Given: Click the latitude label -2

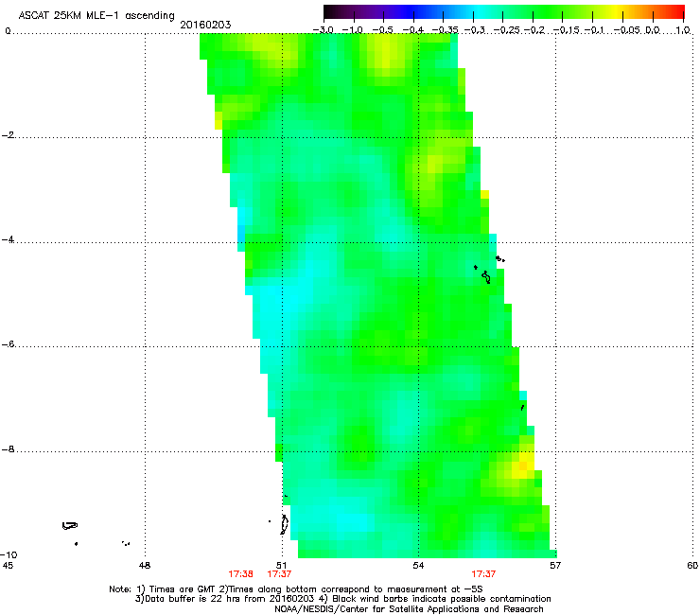Looking at the screenshot, I should coord(9,135).
